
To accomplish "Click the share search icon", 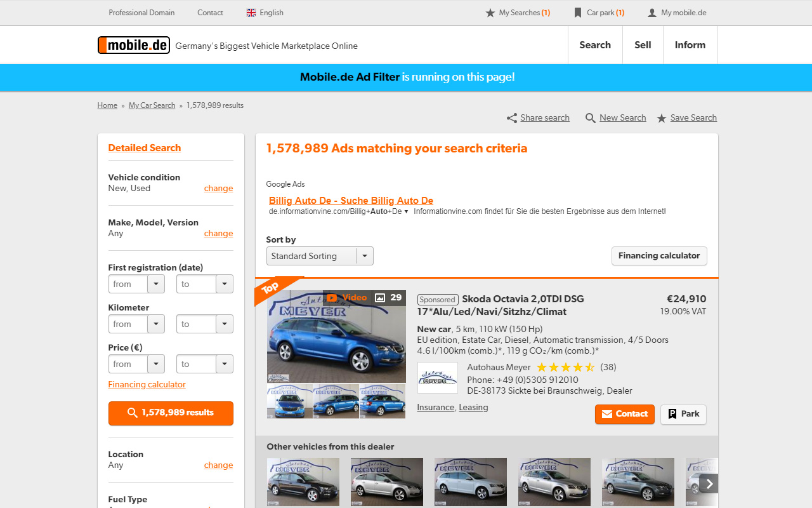I will pos(511,117).
